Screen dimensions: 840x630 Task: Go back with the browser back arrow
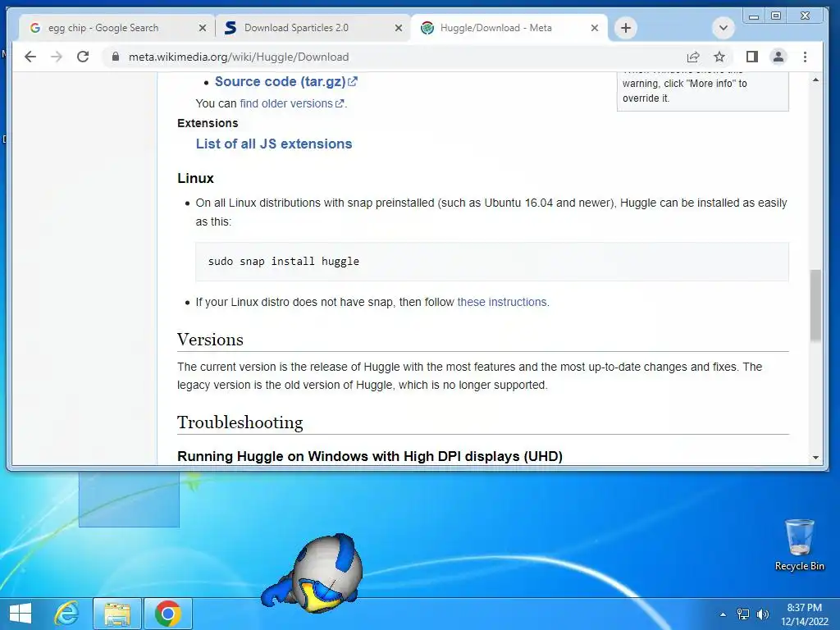tap(30, 57)
